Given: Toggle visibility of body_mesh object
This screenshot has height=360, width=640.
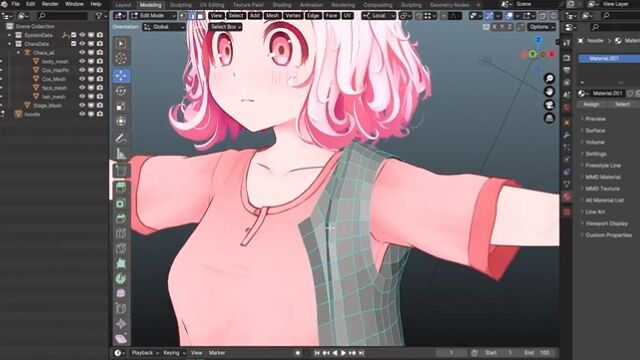Looking at the screenshot, I should (82, 61).
